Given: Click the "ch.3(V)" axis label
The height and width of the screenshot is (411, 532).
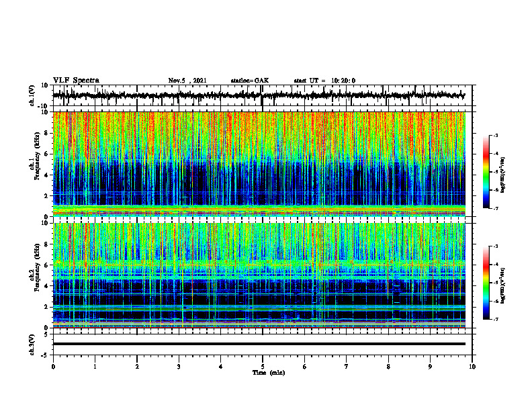Looking at the screenshot, I should click(x=32, y=345).
